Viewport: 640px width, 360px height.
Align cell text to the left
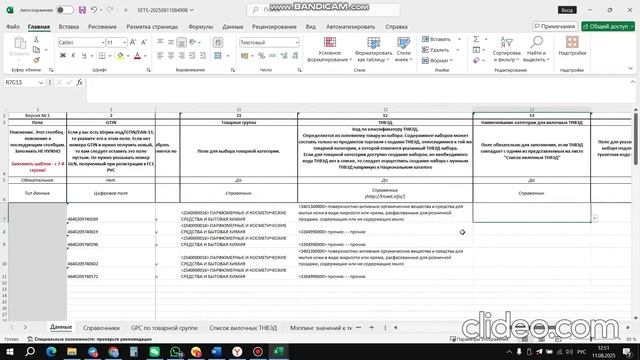(160, 56)
